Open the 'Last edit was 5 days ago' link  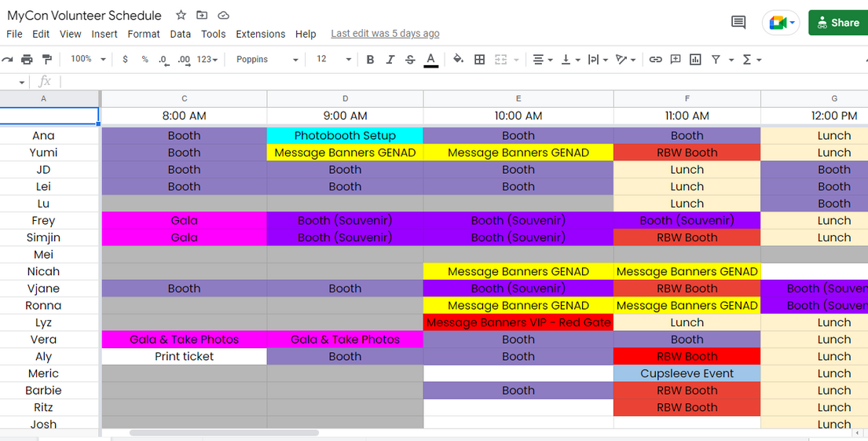385,34
